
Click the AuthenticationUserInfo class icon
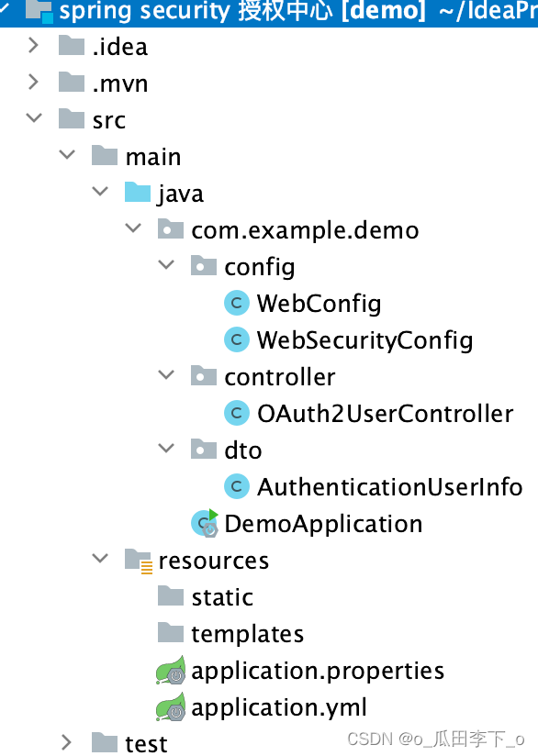click(x=237, y=486)
